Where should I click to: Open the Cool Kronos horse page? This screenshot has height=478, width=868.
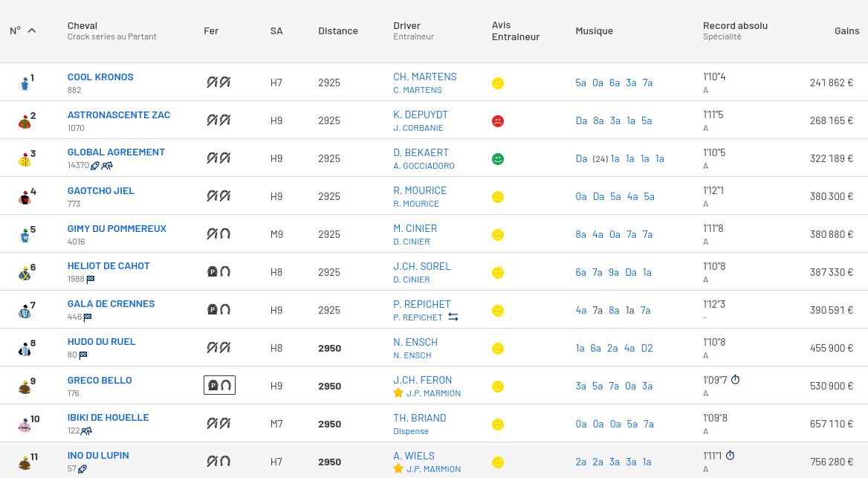(100, 77)
